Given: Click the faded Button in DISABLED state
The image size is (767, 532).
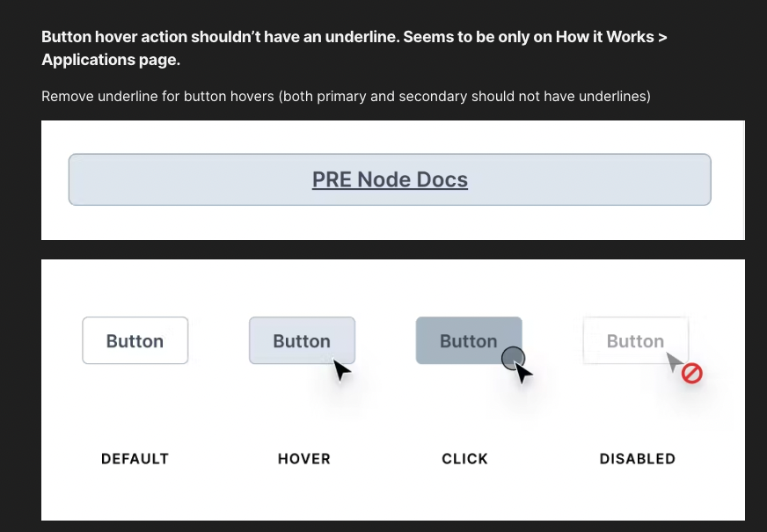Looking at the screenshot, I should pyautogui.click(x=635, y=340).
